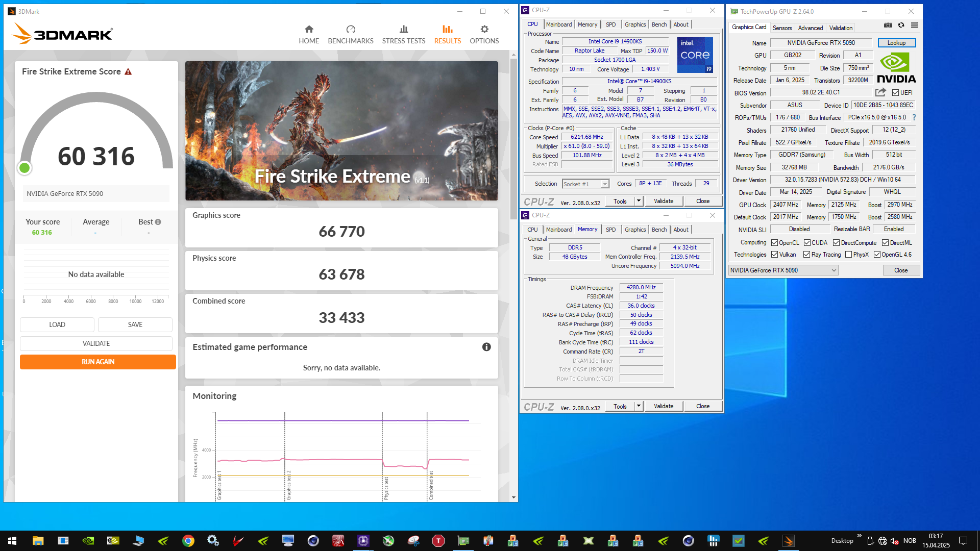Screen dimensions: 980x551
Task: Click the Close button in GPU-Z
Action: point(901,270)
